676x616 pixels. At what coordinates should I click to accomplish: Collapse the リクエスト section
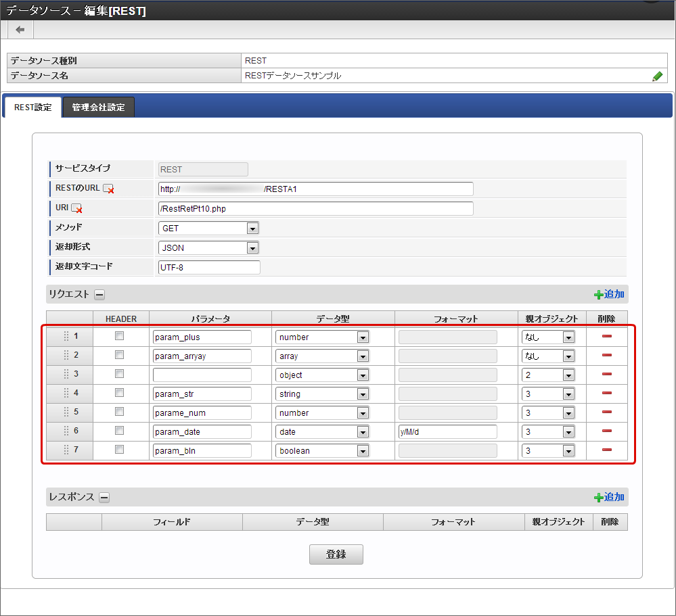(99, 295)
